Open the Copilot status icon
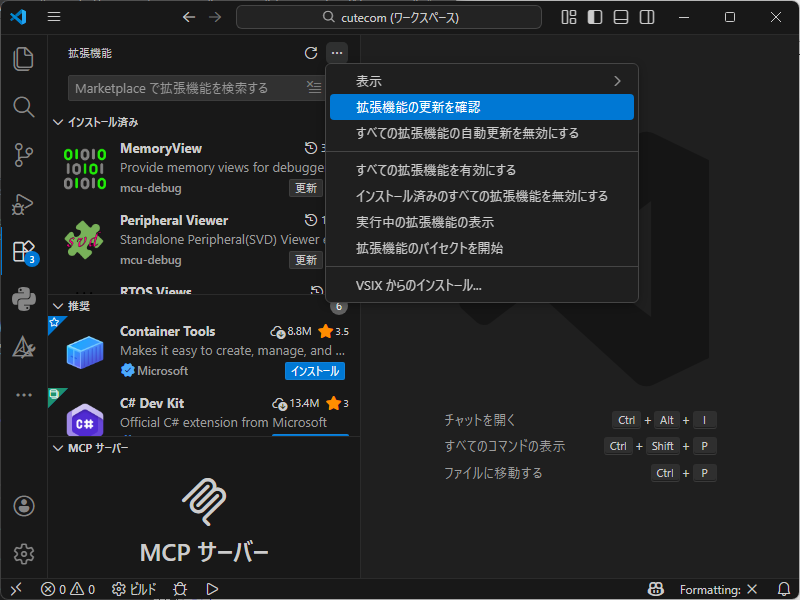Screen dimensions: 800x600 (x=656, y=590)
